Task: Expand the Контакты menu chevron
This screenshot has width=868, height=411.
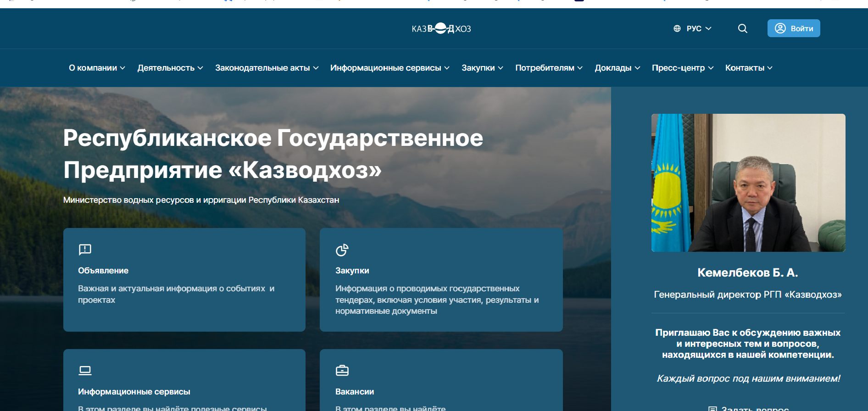Action: point(770,68)
